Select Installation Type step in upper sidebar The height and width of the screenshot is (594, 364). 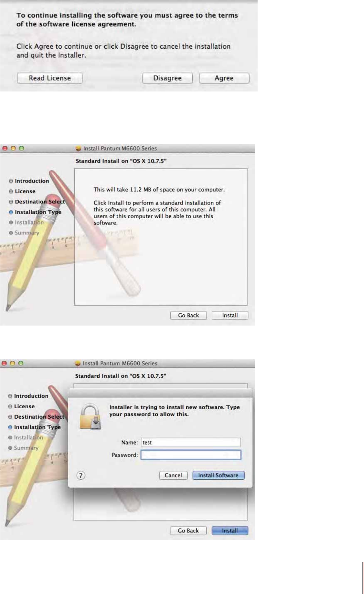point(35,212)
